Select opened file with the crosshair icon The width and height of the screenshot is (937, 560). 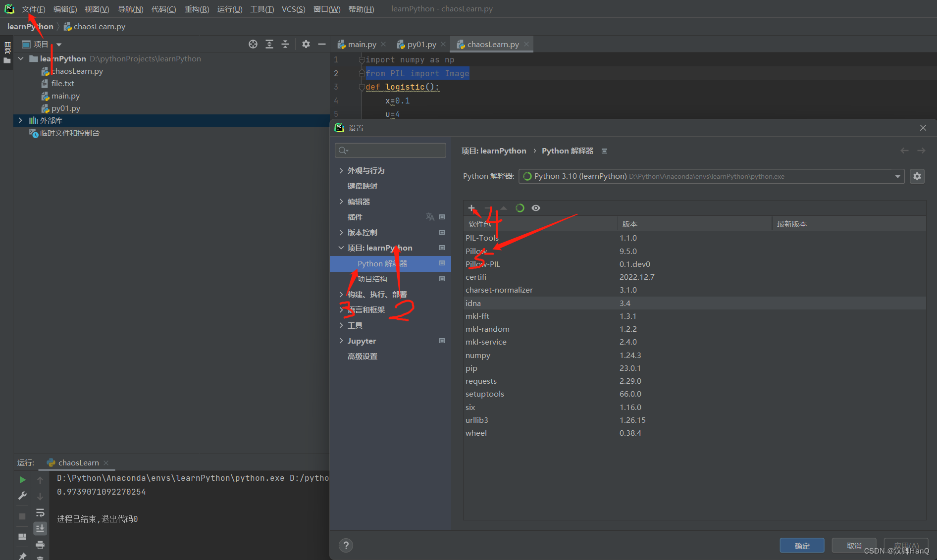(x=253, y=44)
